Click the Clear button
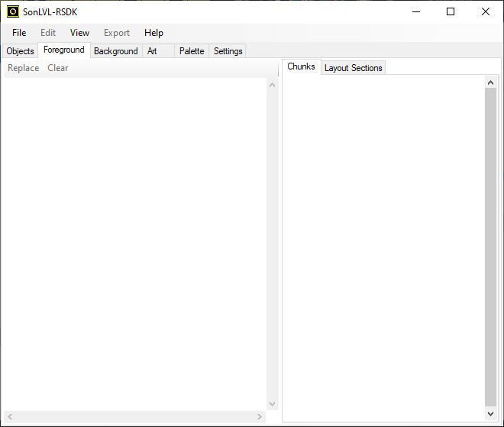Screen dimensions: 504x427 tap(58, 68)
